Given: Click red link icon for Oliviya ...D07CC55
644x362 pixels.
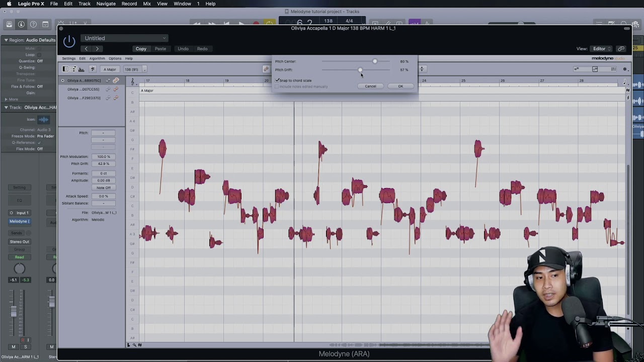Looking at the screenshot, I should (x=116, y=89).
